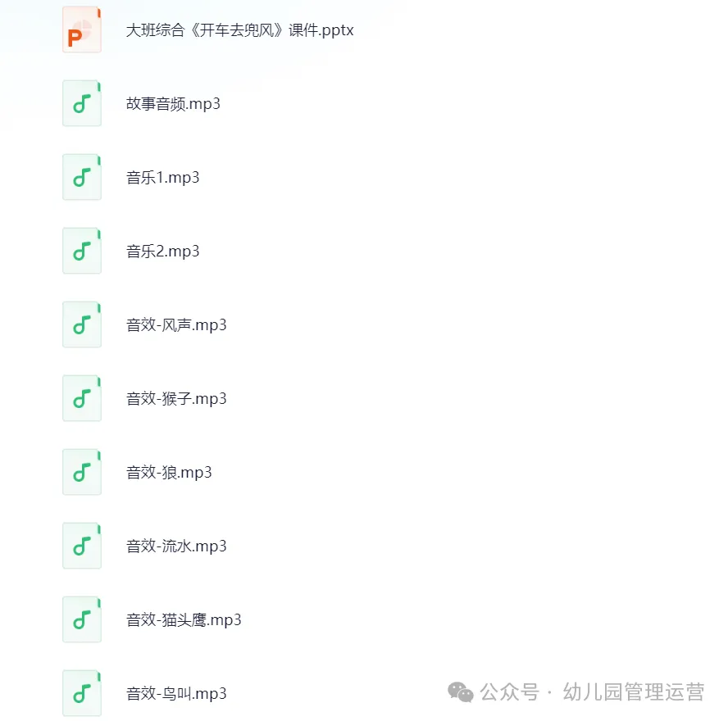Select the 音效-猫头鹰.mp3 file name
728x721 pixels.
tap(184, 620)
